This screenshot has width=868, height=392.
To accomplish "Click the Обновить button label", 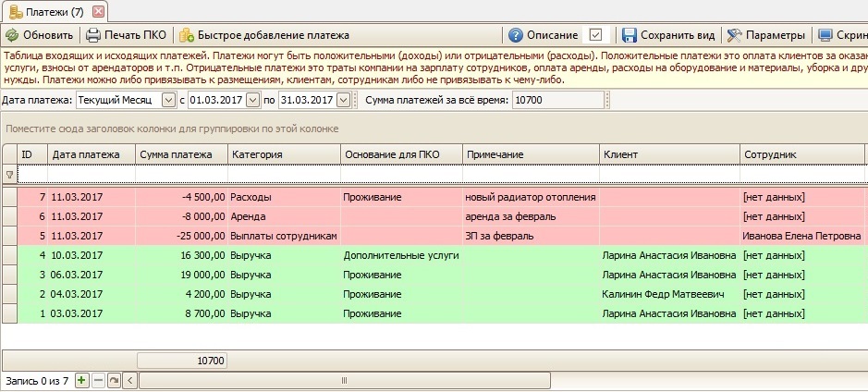I will click(48, 35).
